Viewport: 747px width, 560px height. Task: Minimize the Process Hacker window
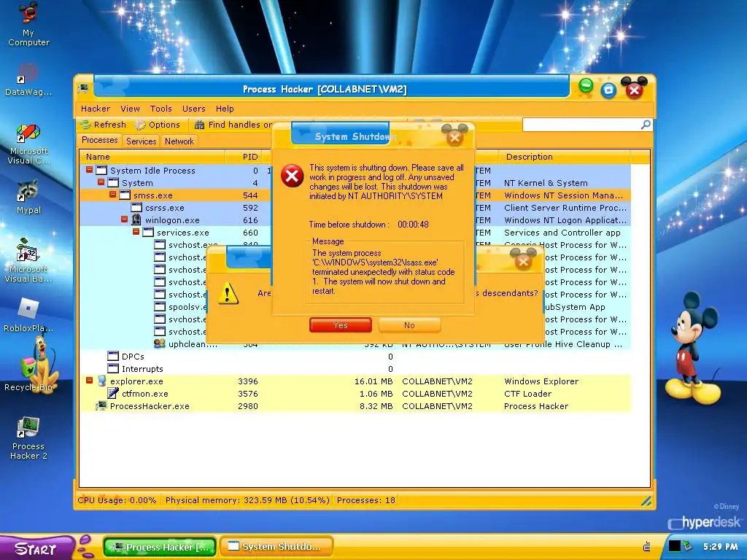(x=586, y=86)
